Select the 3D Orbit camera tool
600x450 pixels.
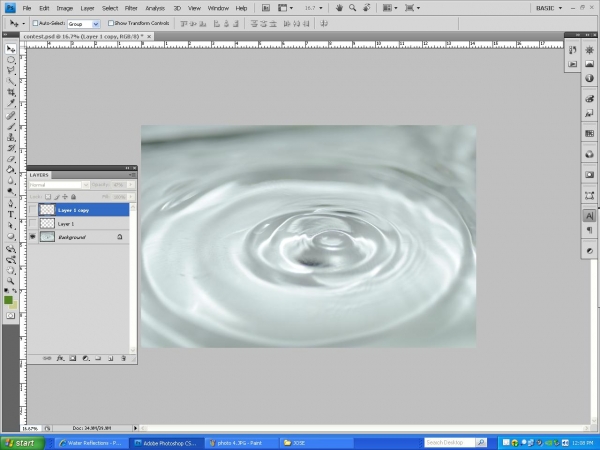click(x=11, y=260)
